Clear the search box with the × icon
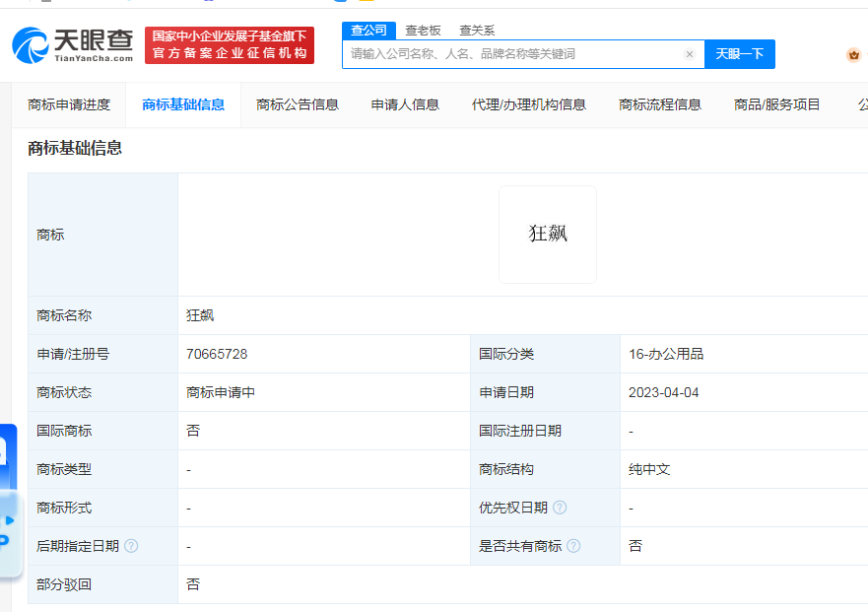Viewport: 868px width, 612px height. (x=689, y=54)
